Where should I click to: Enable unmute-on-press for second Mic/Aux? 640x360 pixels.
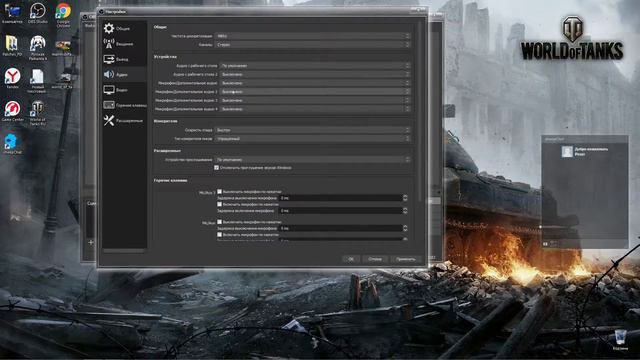tap(220, 235)
